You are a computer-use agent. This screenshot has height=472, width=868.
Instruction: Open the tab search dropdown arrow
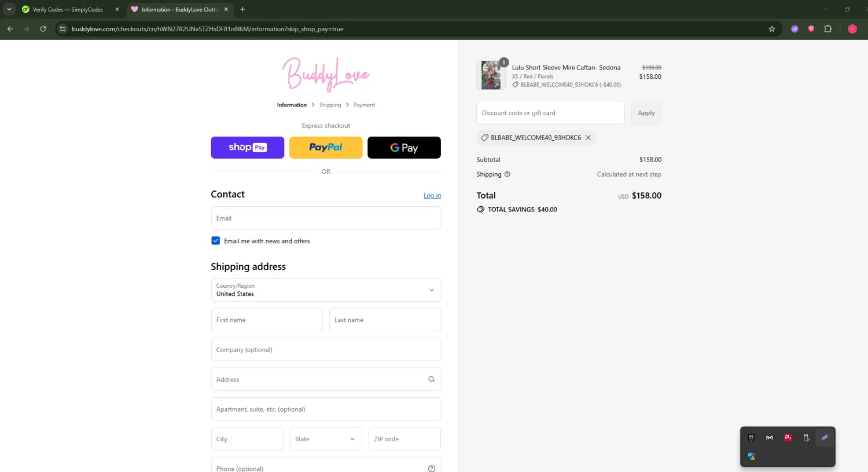[9, 9]
